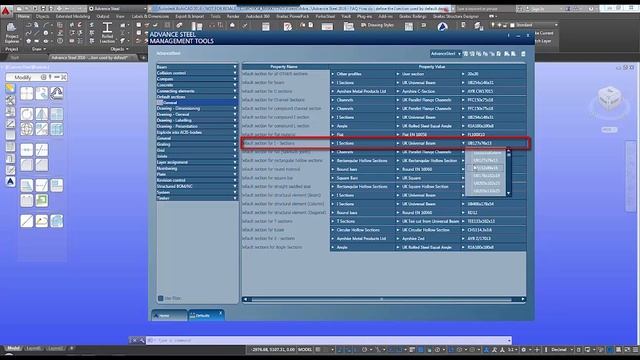
Task: Expand the Structured BOM/NC category
Action: (x=235, y=186)
